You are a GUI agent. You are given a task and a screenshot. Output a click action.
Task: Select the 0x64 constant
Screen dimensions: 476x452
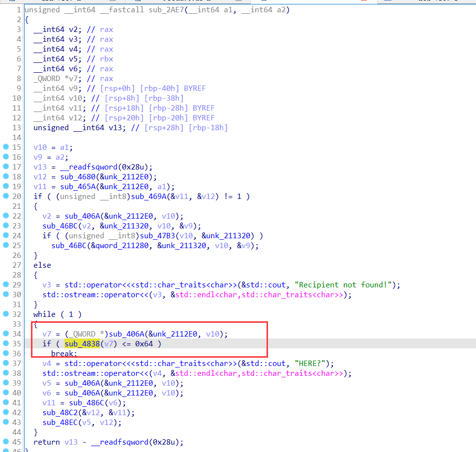pos(144,344)
